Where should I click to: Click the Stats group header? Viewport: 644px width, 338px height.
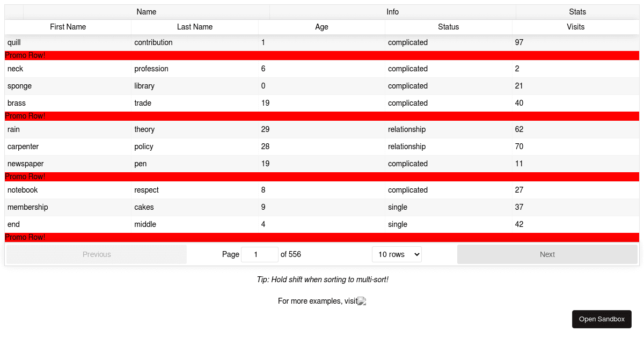tap(577, 11)
